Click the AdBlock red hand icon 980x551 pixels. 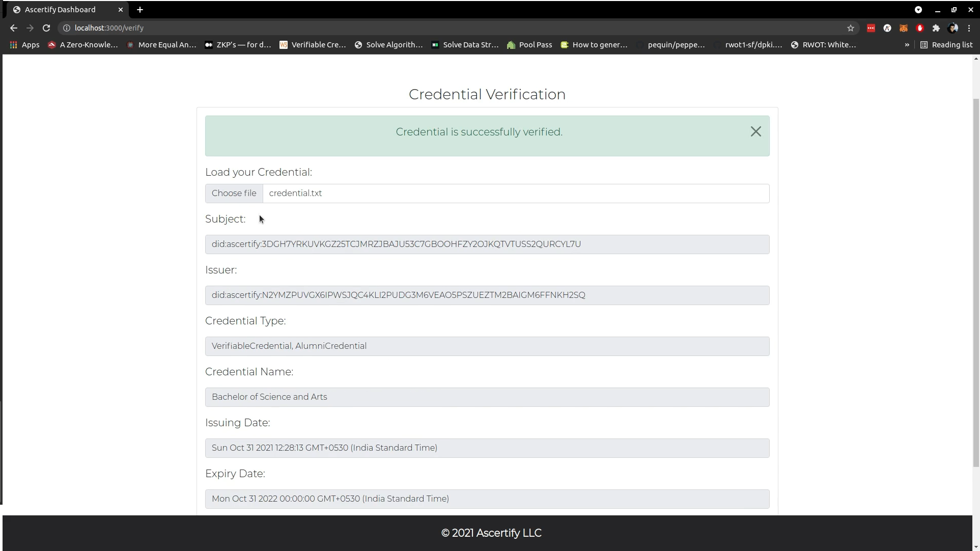tap(920, 29)
